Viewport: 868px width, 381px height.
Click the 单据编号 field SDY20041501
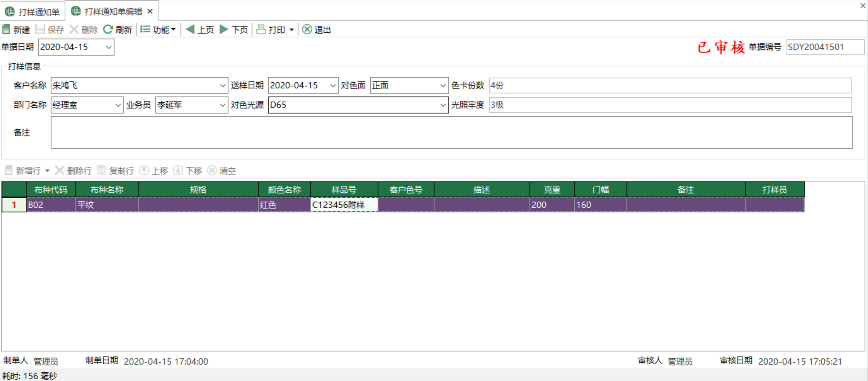coord(825,47)
